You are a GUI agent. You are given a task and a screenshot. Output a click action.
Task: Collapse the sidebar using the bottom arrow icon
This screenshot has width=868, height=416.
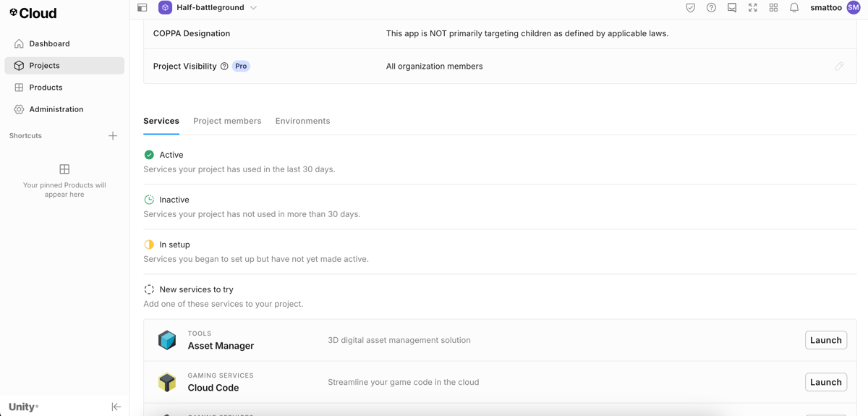pos(116,407)
